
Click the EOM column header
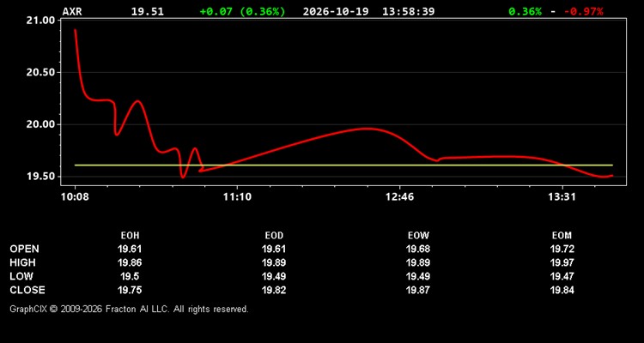click(562, 236)
